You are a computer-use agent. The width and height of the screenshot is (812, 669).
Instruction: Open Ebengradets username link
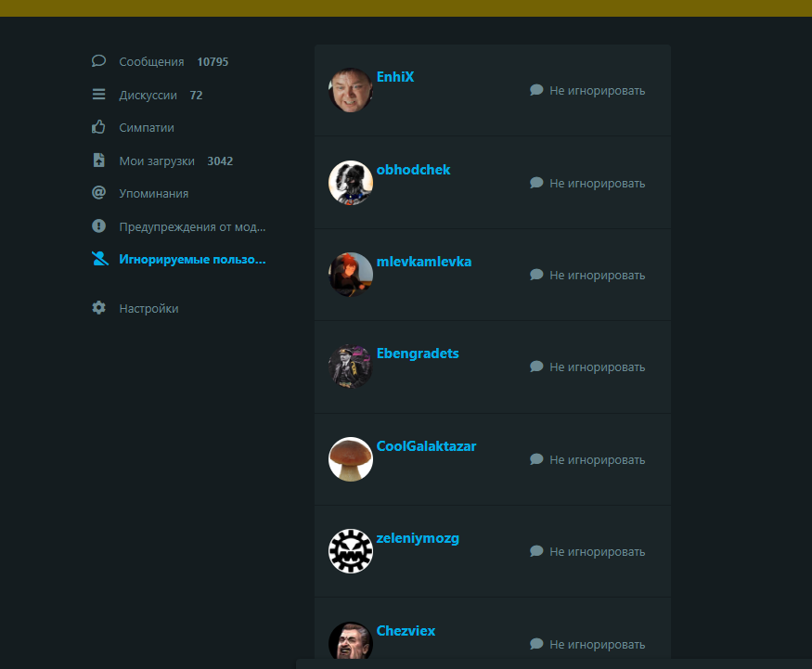[x=418, y=354]
